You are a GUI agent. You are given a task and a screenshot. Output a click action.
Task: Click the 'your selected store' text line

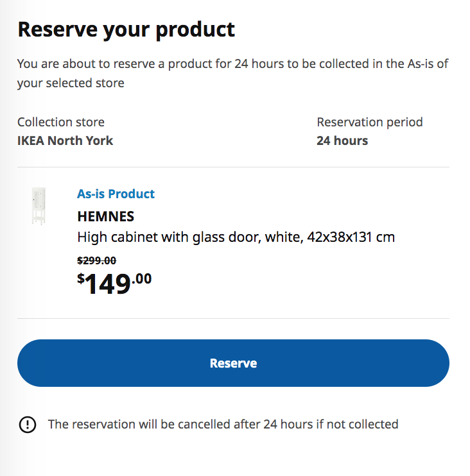pyautogui.click(x=71, y=83)
